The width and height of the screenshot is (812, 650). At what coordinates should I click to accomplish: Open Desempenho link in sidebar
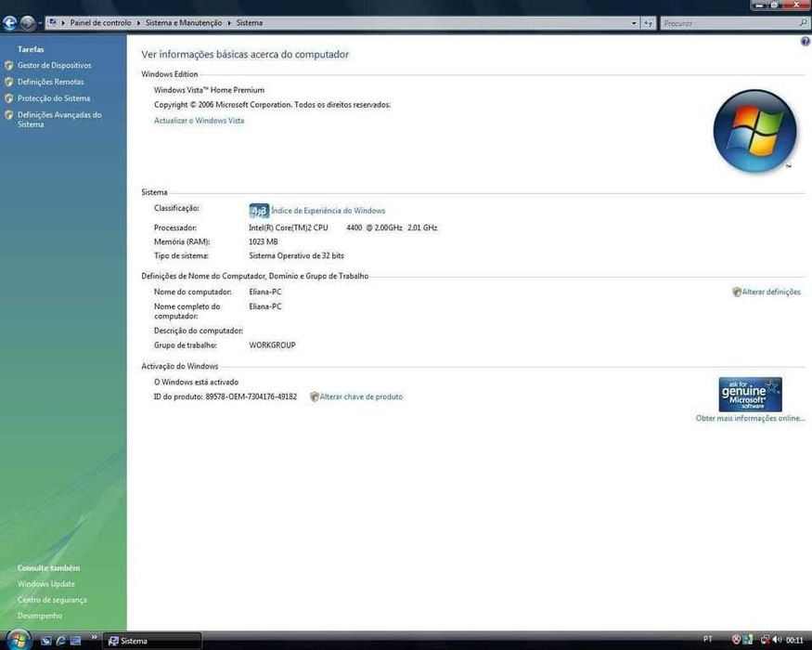coord(40,616)
